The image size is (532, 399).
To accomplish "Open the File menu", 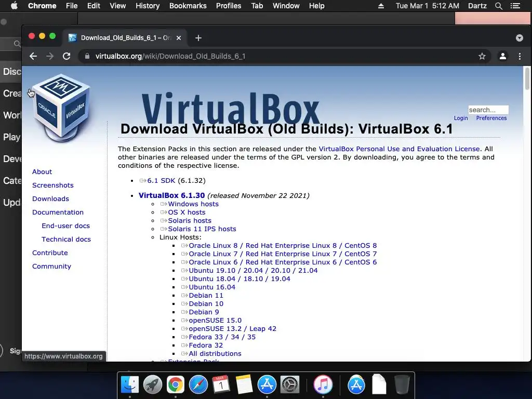I will coord(72,6).
